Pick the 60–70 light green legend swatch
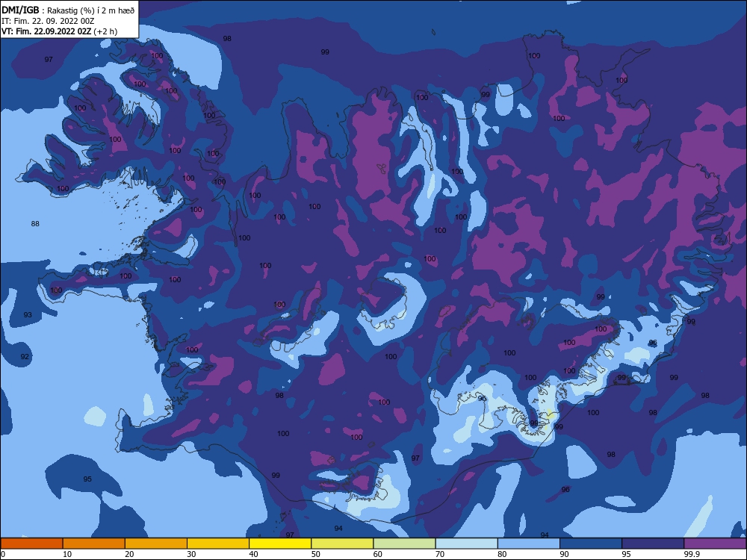Viewport: 747px width, 560px height. click(404, 544)
